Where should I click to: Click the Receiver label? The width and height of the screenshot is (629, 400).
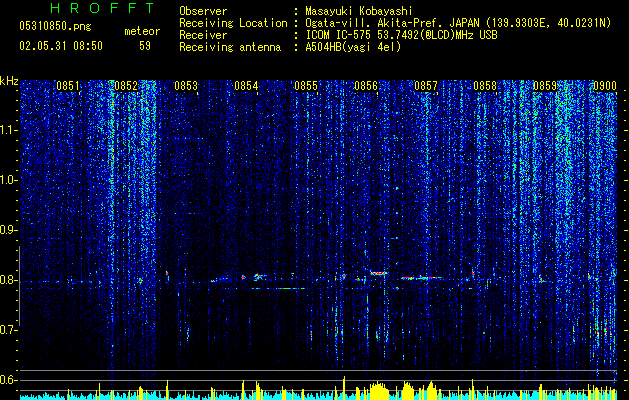[203, 35]
